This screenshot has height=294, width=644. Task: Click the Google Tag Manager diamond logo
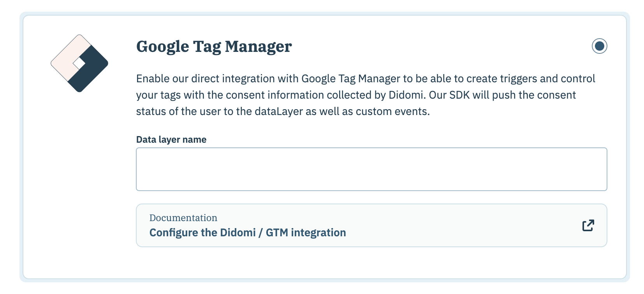click(x=79, y=63)
